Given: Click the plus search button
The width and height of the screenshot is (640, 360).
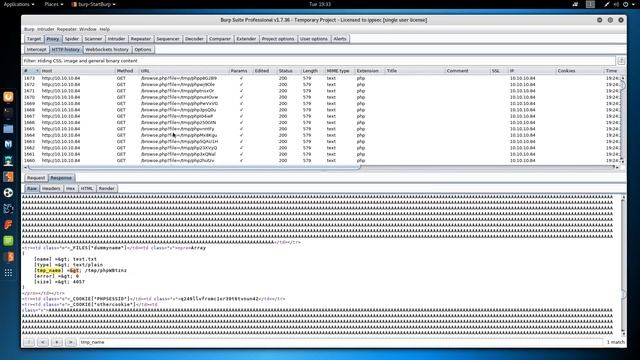Looking at the screenshot, I should [x=57, y=342].
